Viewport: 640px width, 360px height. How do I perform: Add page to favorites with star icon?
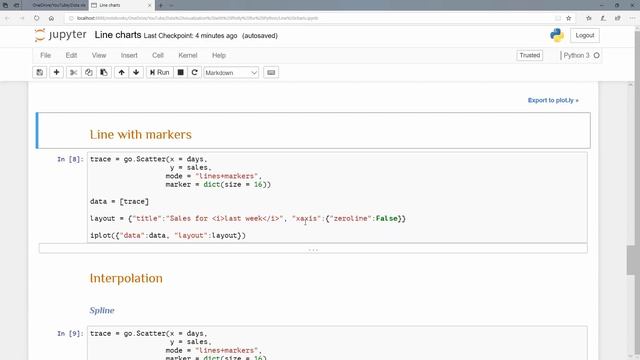tap(569, 18)
